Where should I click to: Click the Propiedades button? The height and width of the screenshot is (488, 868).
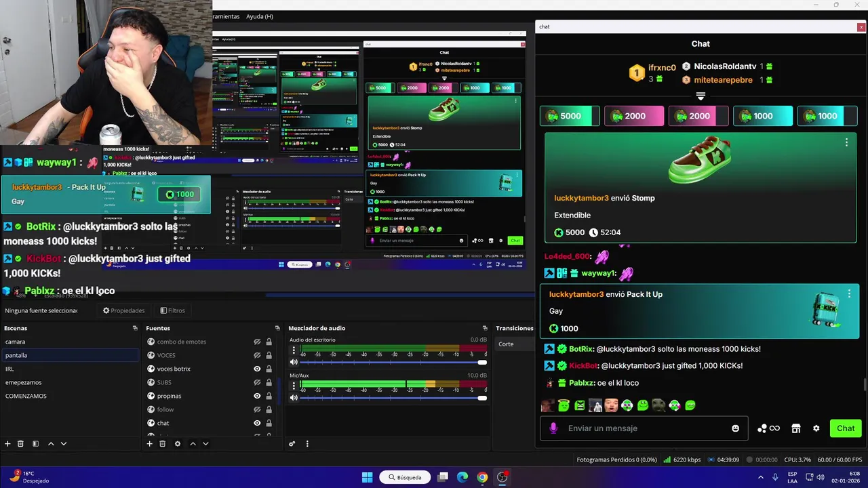click(x=124, y=310)
